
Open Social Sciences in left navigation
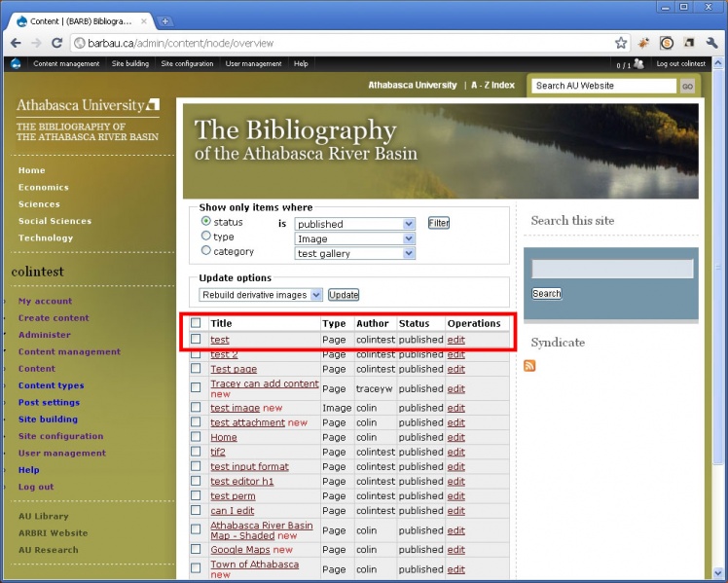click(x=55, y=221)
